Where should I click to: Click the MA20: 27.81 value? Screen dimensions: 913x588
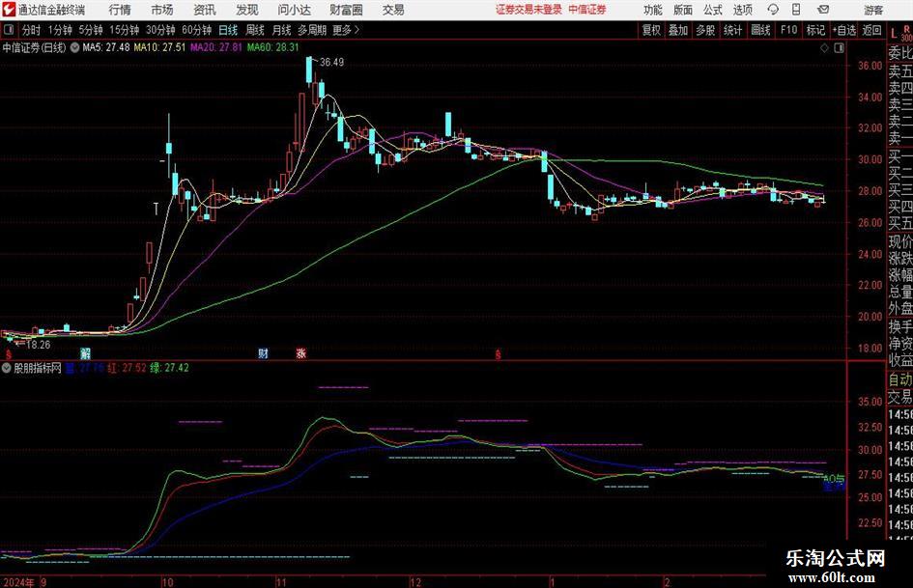coord(216,47)
